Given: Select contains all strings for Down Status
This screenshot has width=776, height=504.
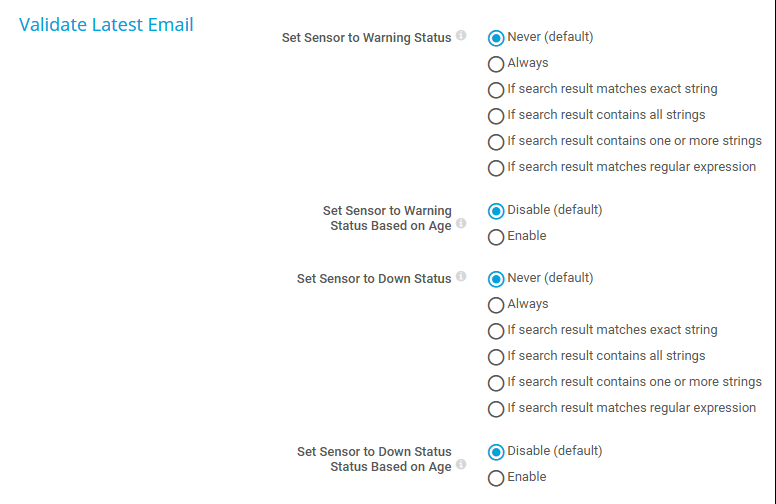Looking at the screenshot, I should pyautogui.click(x=495, y=357).
